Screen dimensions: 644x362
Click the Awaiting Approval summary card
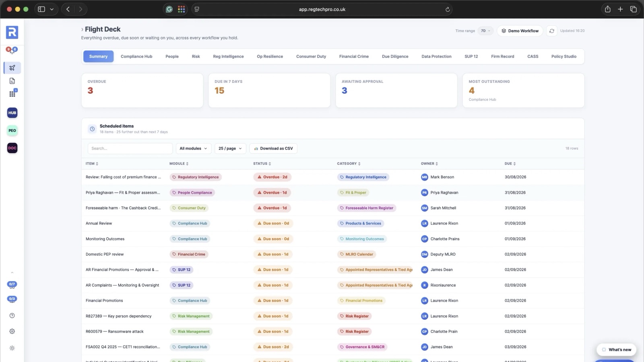pos(396,90)
